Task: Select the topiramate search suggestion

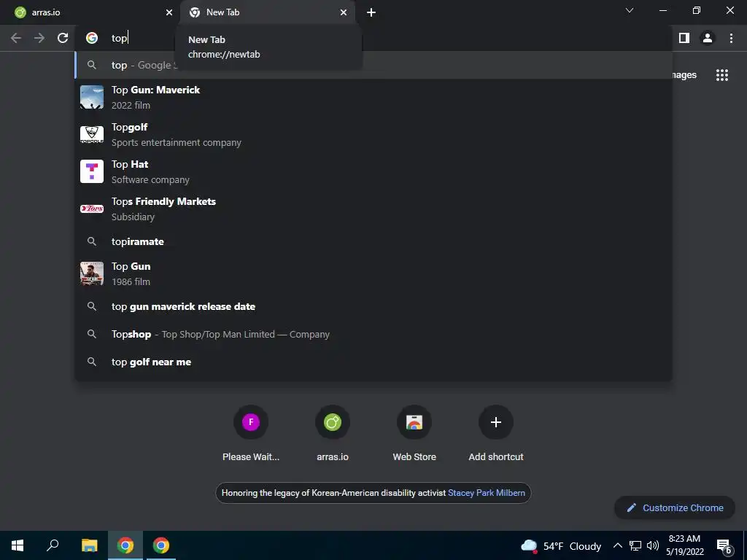Action: 373,241
